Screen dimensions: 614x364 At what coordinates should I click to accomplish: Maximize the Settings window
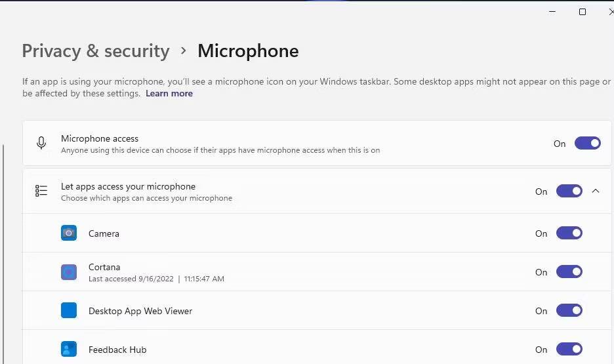click(x=582, y=12)
